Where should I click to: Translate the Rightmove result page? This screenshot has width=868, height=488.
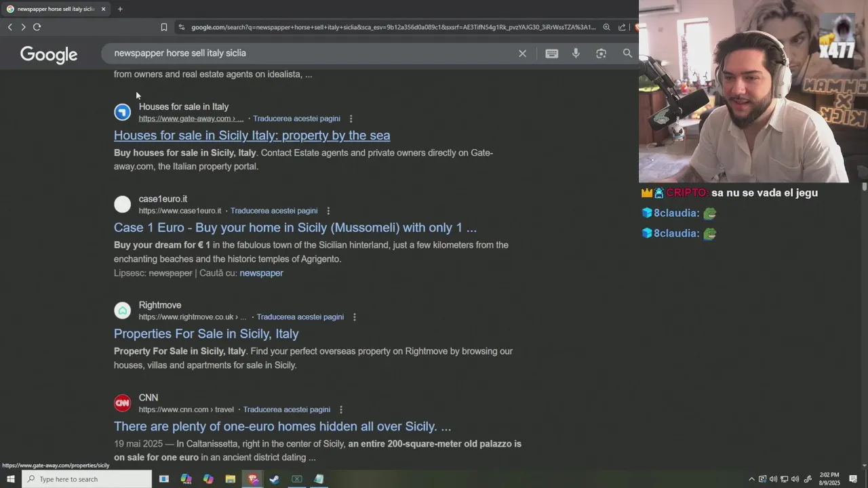(x=300, y=317)
